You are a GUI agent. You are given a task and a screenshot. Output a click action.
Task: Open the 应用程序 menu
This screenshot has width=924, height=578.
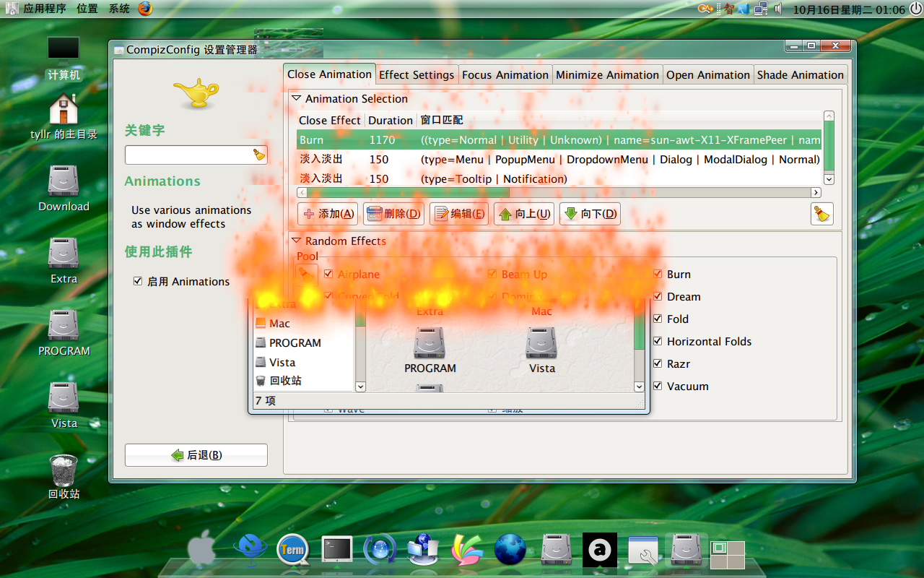click(45, 9)
